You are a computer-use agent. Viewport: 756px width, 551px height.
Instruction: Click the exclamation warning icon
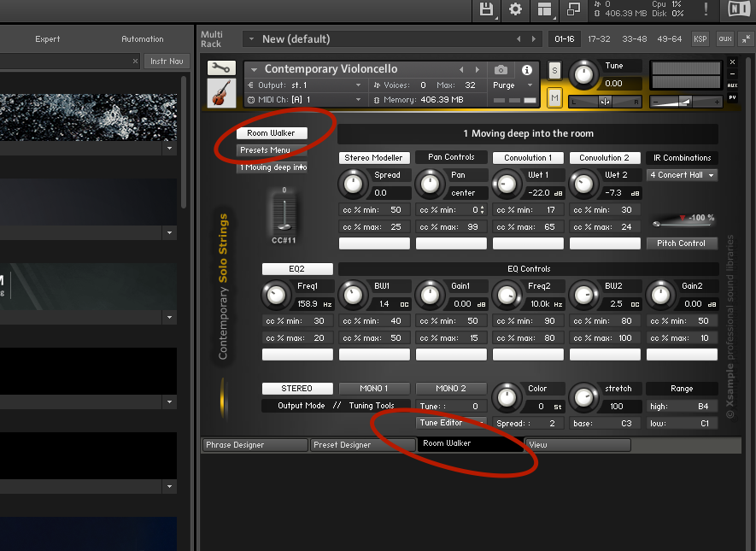706,9
